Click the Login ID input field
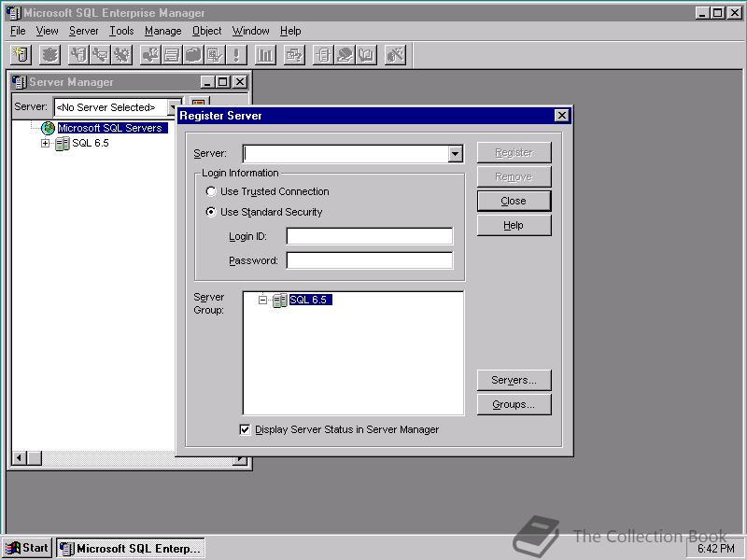 coord(370,236)
